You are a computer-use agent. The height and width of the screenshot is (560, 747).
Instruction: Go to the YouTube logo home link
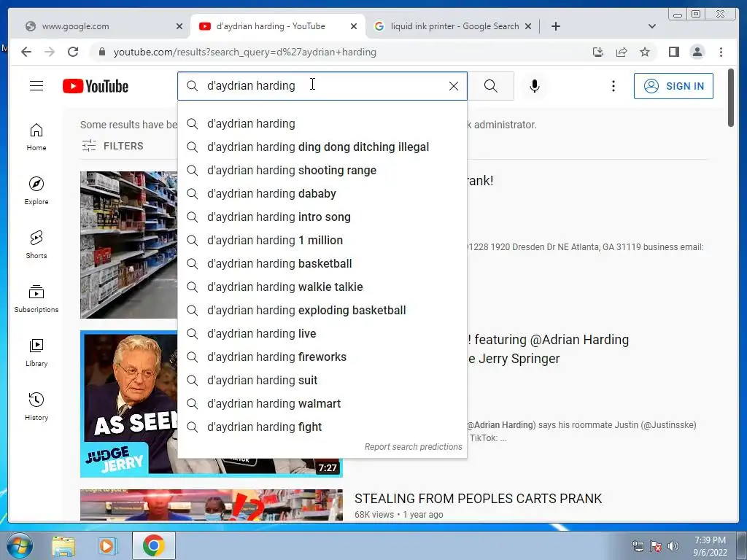(x=96, y=86)
